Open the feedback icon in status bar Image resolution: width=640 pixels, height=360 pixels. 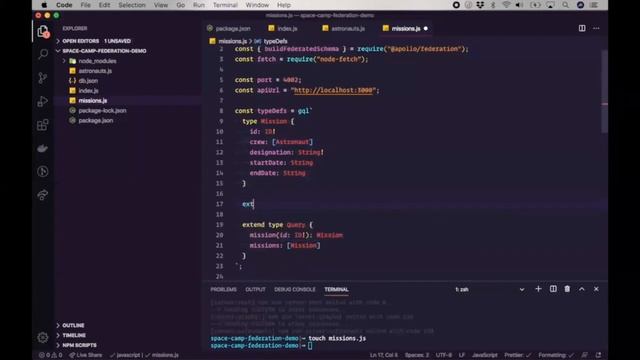coord(584,355)
